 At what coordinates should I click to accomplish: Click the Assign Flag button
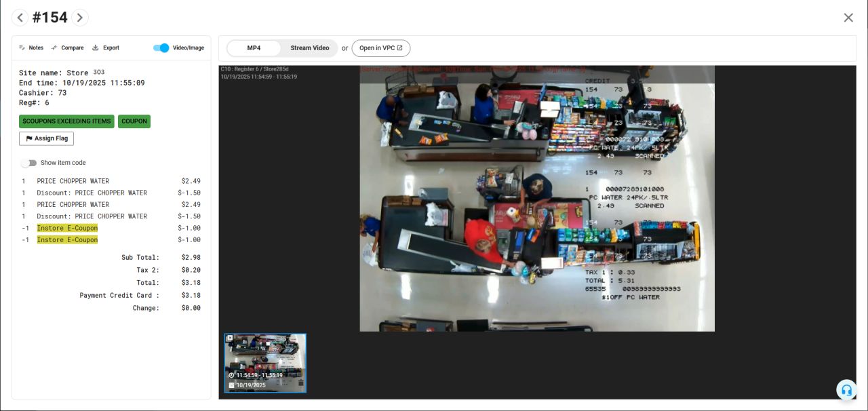(x=46, y=138)
